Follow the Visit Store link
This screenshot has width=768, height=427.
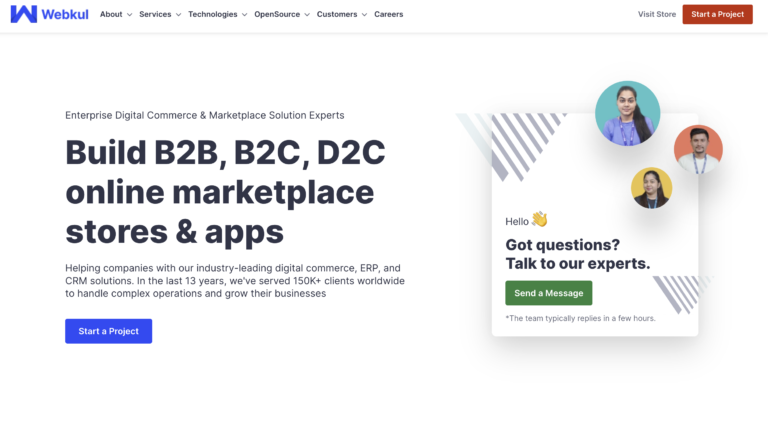pos(657,14)
